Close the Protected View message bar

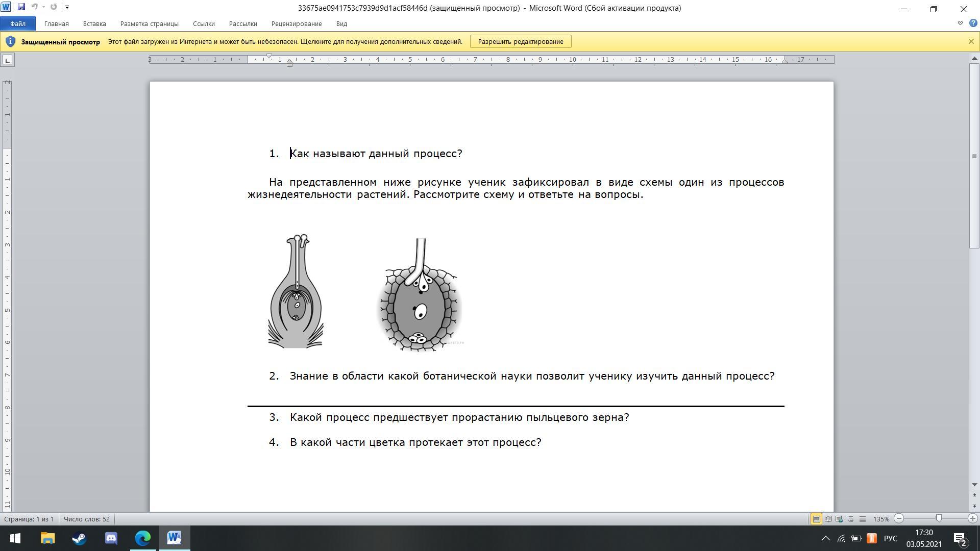point(971,41)
